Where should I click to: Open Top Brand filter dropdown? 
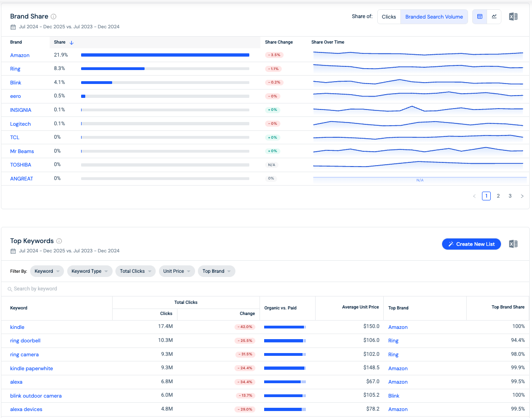point(216,271)
